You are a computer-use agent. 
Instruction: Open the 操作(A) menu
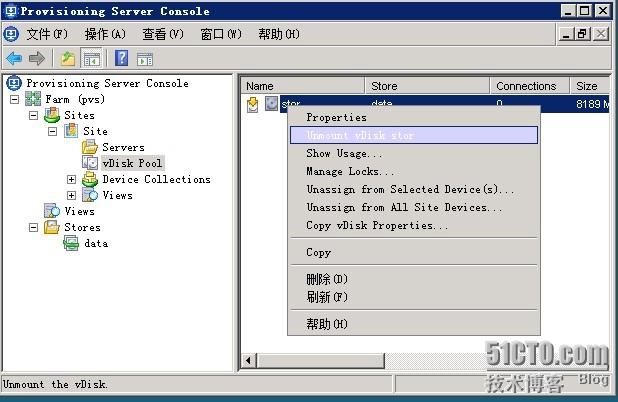point(105,34)
